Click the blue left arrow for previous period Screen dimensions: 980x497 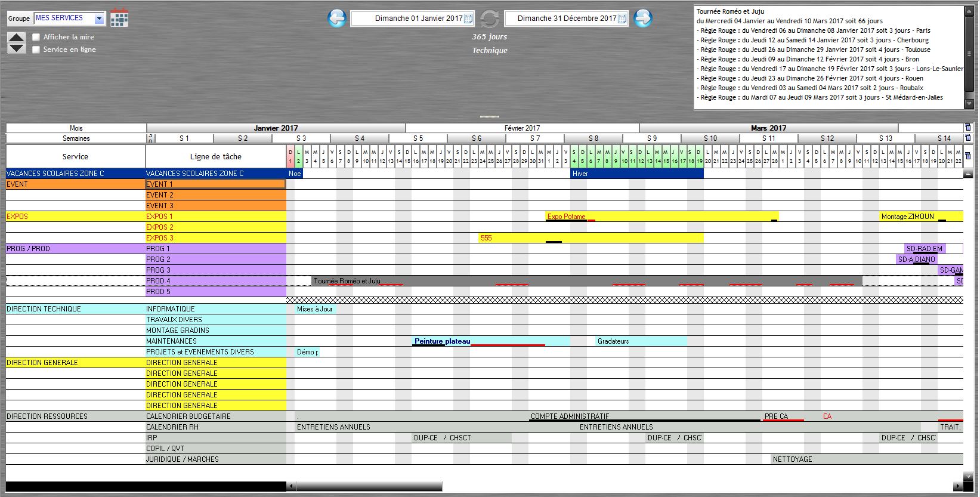click(337, 18)
